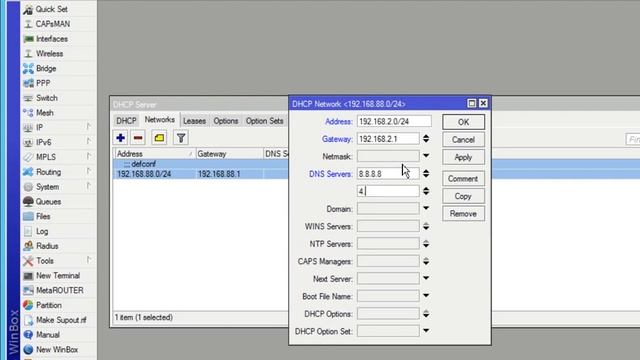Remove selected network with minus icon
The width and height of the screenshot is (640, 360).
click(x=138, y=138)
